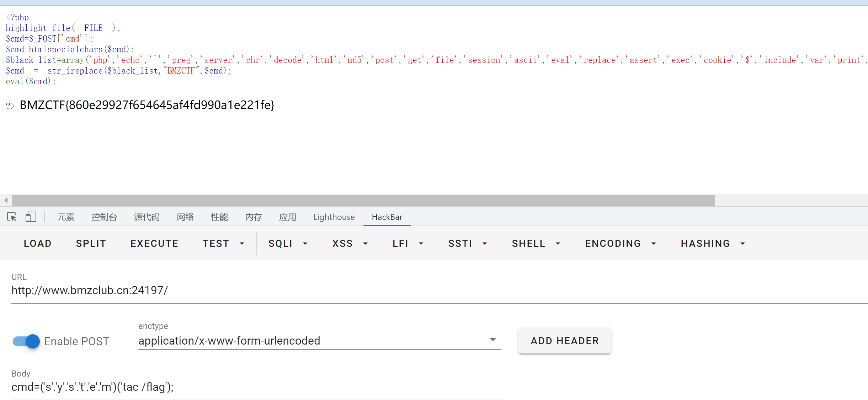Screen dimensions: 868x400
Task: Open the LFI dropdown arrow
Action: coord(421,244)
